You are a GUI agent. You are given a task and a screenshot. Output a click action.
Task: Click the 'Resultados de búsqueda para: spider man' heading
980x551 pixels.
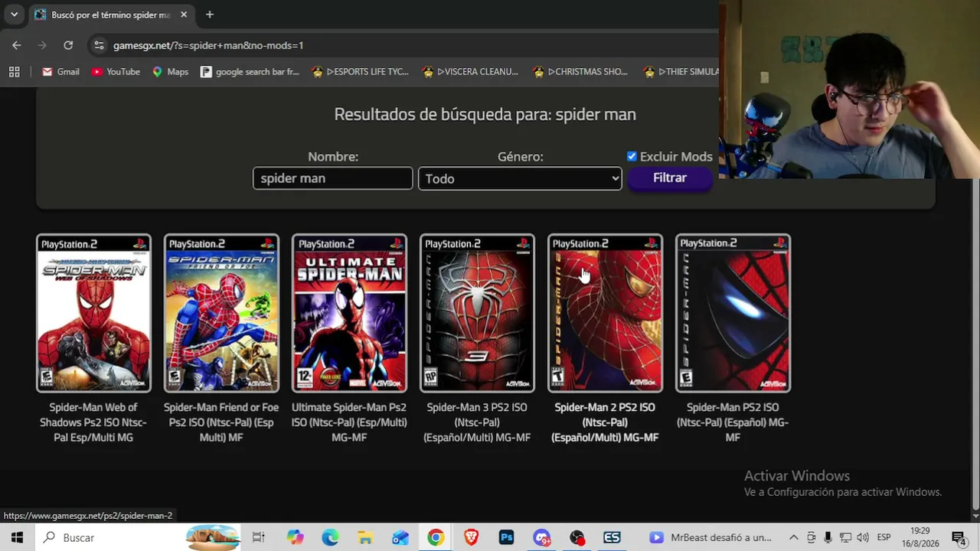pyautogui.click(x=485, y=114)
